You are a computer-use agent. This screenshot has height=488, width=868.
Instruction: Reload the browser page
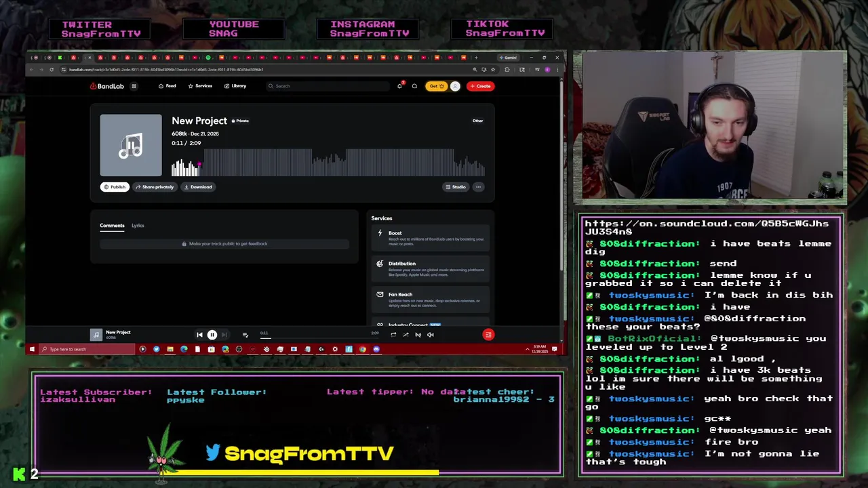pos(51,69)
